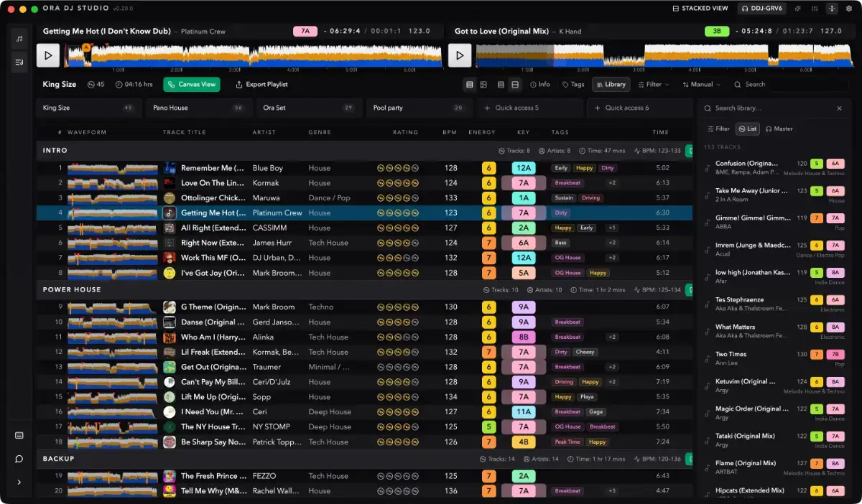862x504 pixels.
Task: Click 7B key badge for Two Times
Action: click(835, 354)
